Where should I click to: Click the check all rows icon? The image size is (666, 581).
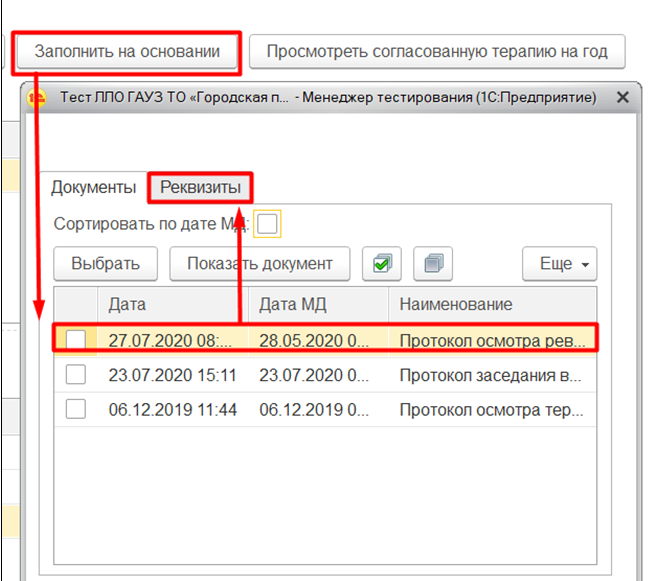coord(382,264)
